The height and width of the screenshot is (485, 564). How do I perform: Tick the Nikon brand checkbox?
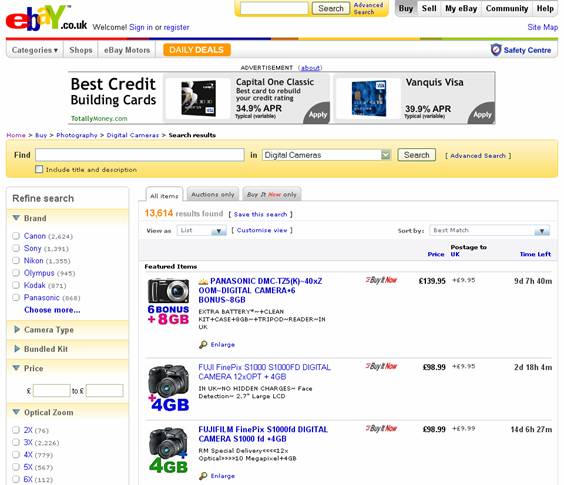(x=16, y=260)
